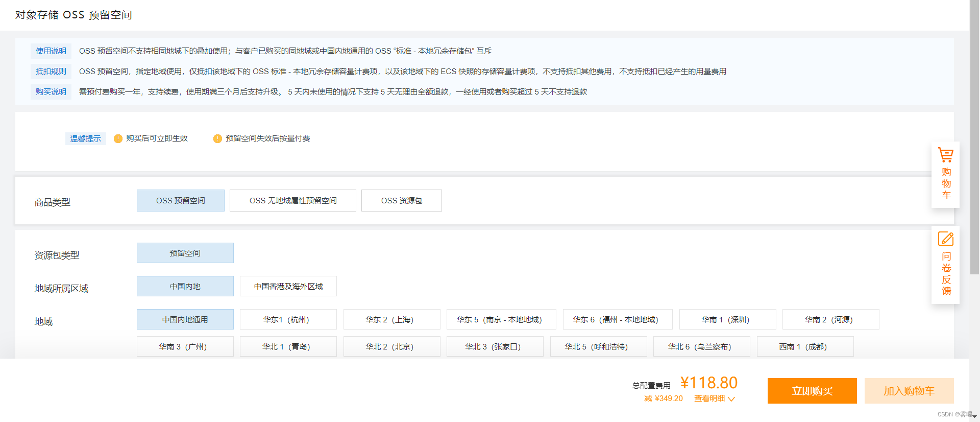980x422 pixels.
Task: Pick region 华北 5（呼和浩特）
Action: [599, 346]
